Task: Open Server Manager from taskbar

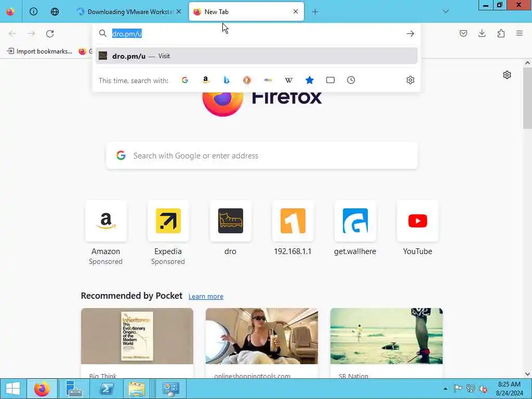Action: pos(74,389)
